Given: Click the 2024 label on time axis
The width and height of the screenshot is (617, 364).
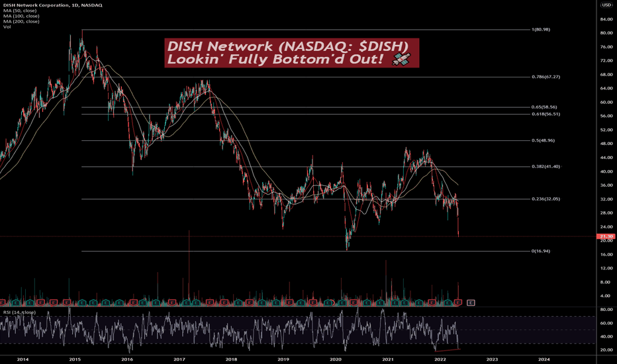Looking at the screenshot, I should click(544, 359).
